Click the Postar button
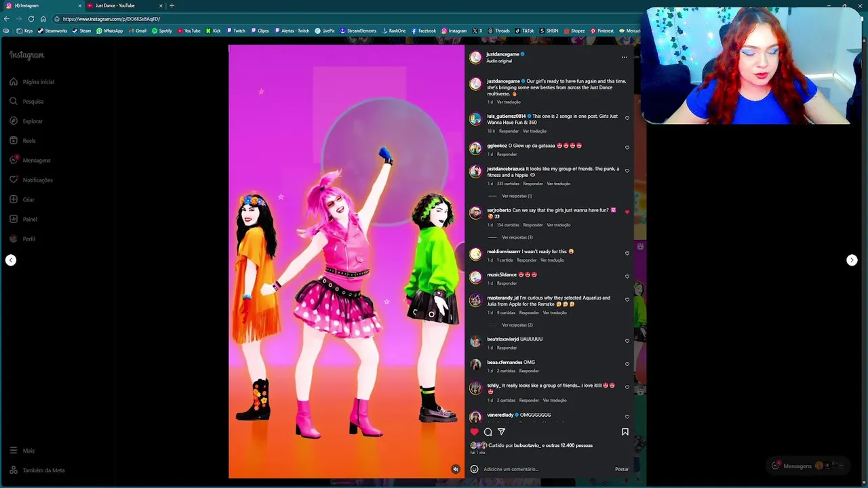Image resolution: width=868 pixels, height=488 pixels. [621, 469]
